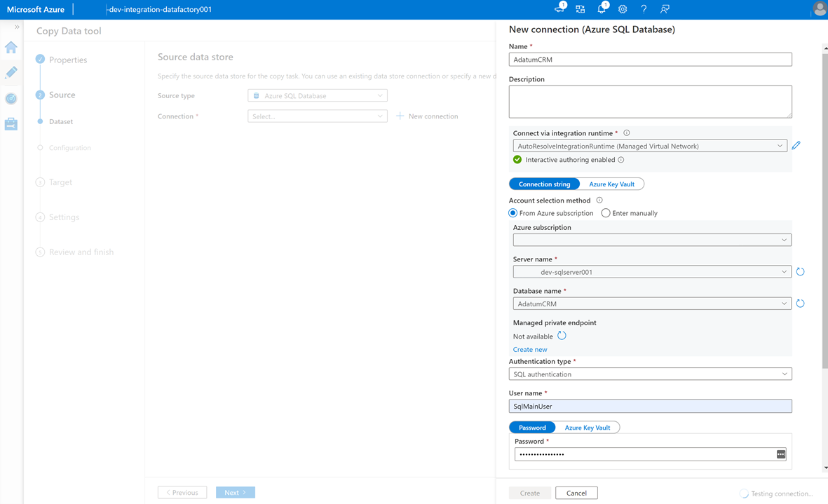Click the feedback person icon in header
Screen dimensions: 828x504
point(665,9)
